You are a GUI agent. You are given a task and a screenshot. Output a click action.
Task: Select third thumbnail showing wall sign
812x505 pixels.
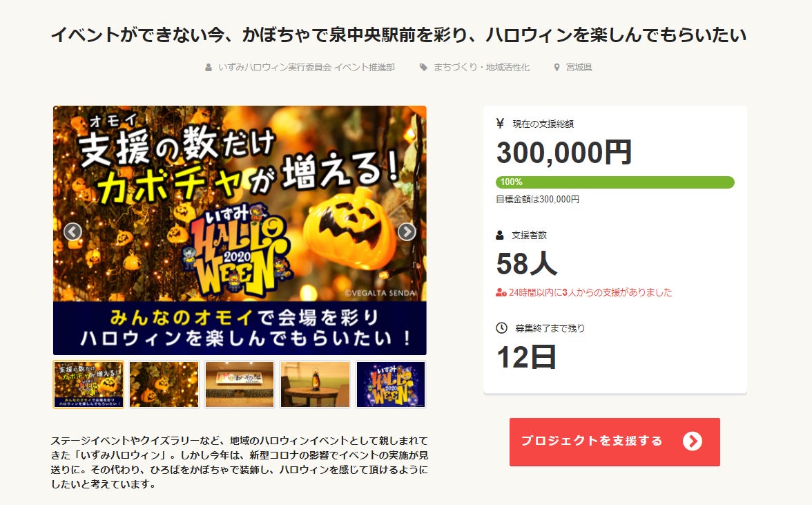(x=240, y=384)
